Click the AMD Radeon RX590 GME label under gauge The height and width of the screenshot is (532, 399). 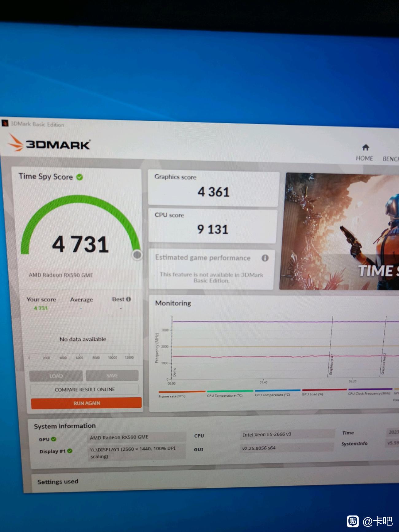(x=61, y=275)
